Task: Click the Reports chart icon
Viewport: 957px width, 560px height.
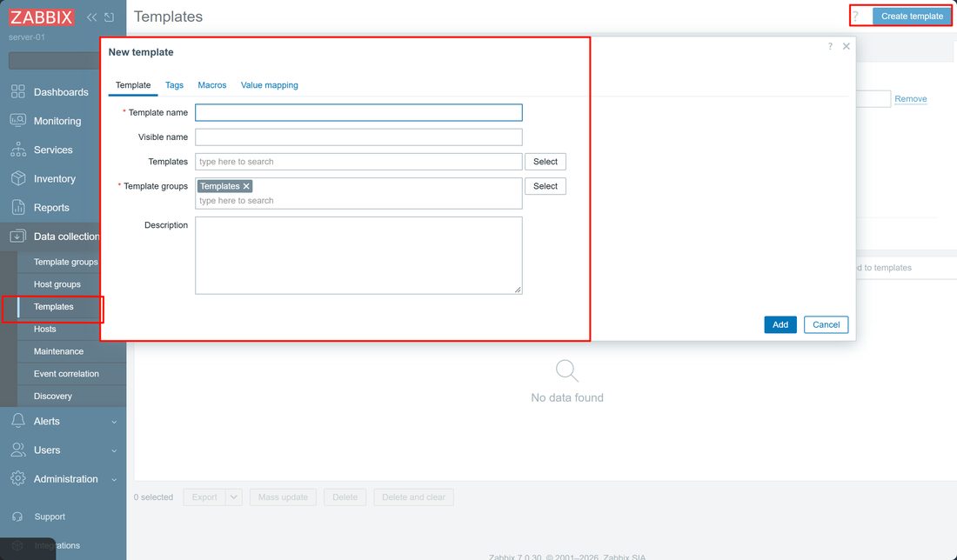Action: pos(18,208)
